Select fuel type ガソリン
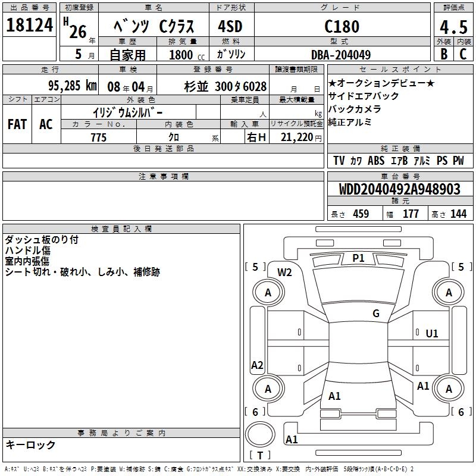Viewport: 476px width, 476px height. click(x=231, y=54)
